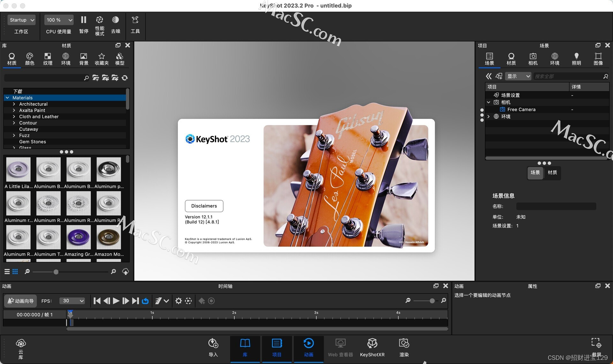Open the Startup workspace dropdown
This screenshot has height=364, width=613.
coord(21,20)
